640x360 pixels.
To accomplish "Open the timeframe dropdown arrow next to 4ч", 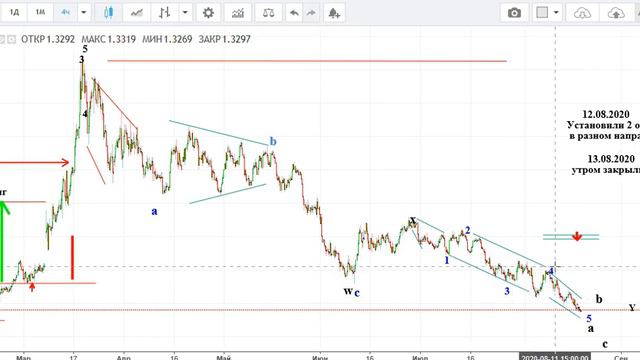I will [x=84, y=13].
